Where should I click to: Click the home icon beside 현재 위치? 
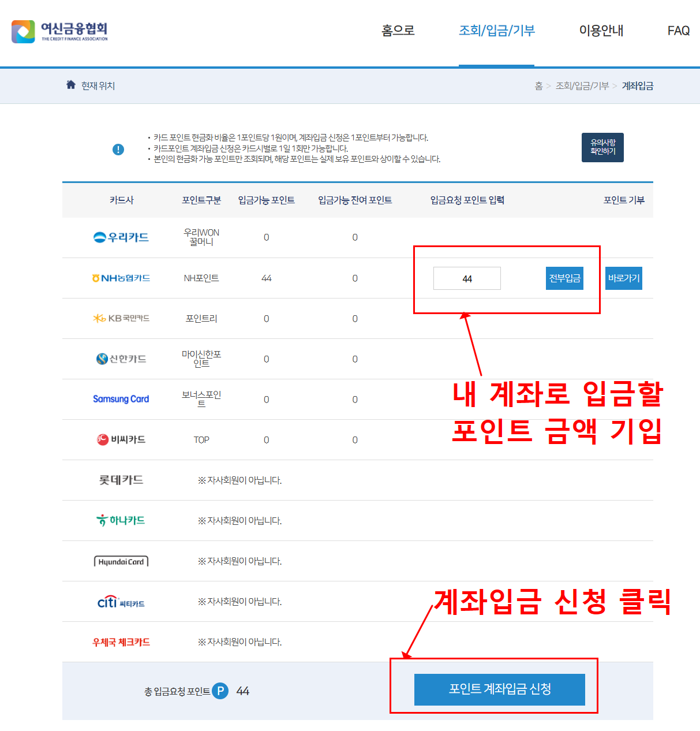point(71,85)
